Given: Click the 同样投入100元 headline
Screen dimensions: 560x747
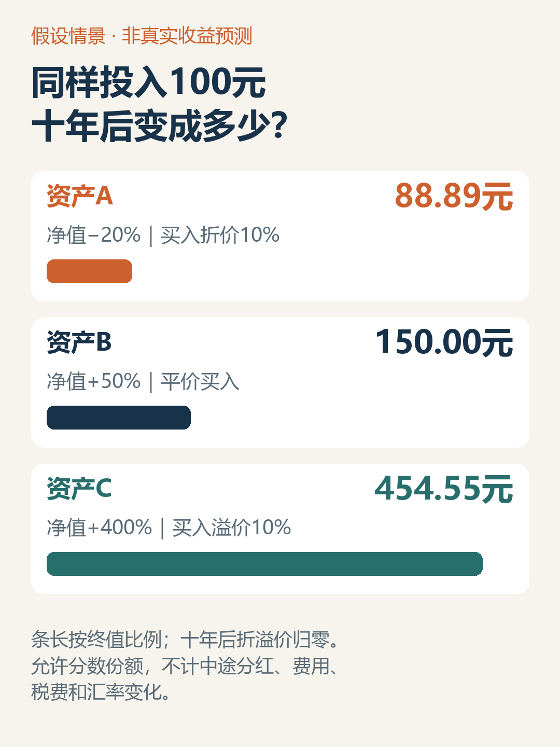Looking at the screenshot, I should [x=149, y=82].
